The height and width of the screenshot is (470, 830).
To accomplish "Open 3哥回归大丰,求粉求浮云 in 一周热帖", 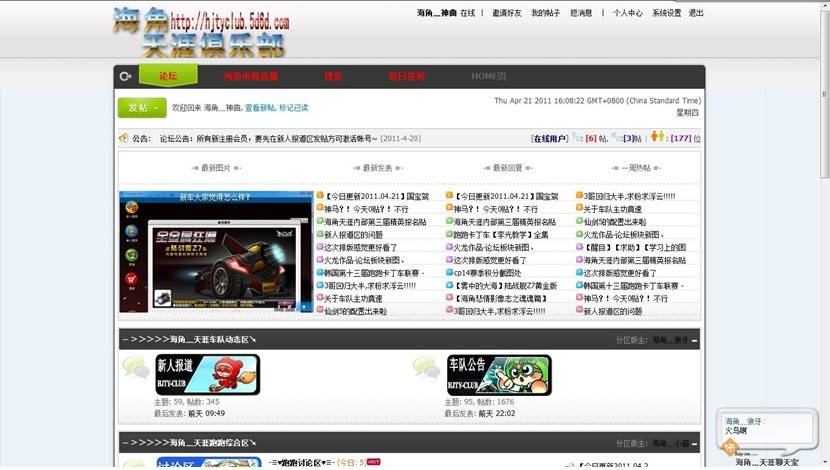I will point(629,196).
